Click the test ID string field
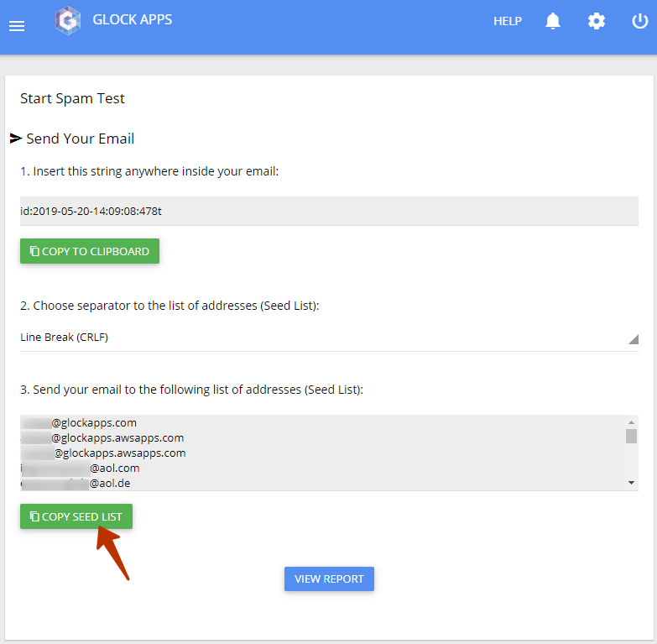Screen dimensions: 657x644 [329, 211]
